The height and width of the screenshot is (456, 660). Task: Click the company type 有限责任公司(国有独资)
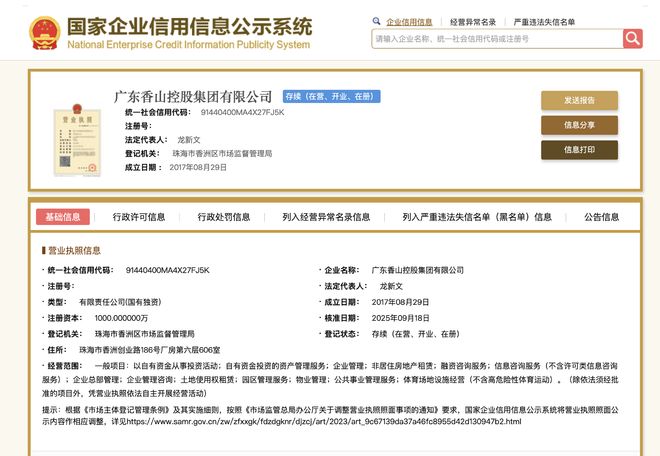coord(120,302)
